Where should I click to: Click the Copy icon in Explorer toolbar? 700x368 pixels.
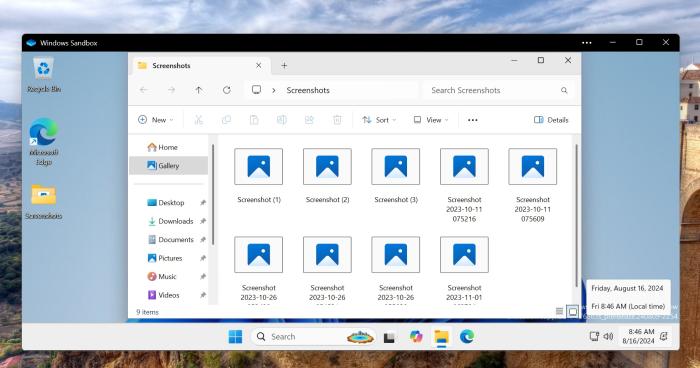[x=226, y=120]
